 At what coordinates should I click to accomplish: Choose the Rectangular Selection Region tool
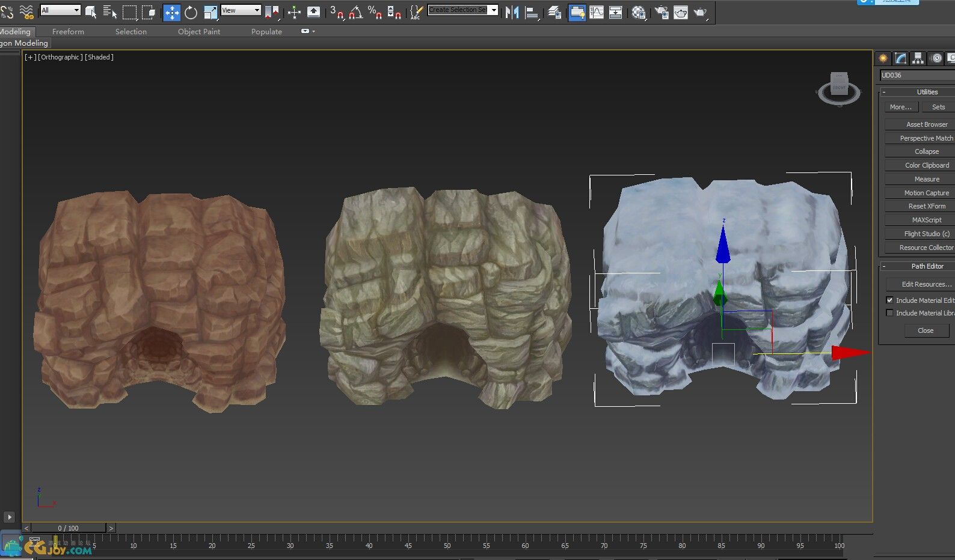coord(129,12)
